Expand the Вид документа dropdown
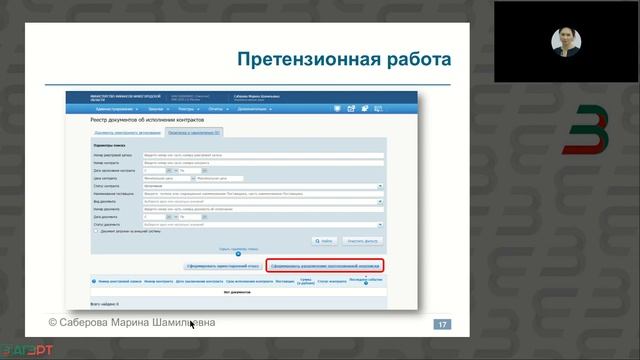This screenshot has height=360, width=640. pos(380,202)
